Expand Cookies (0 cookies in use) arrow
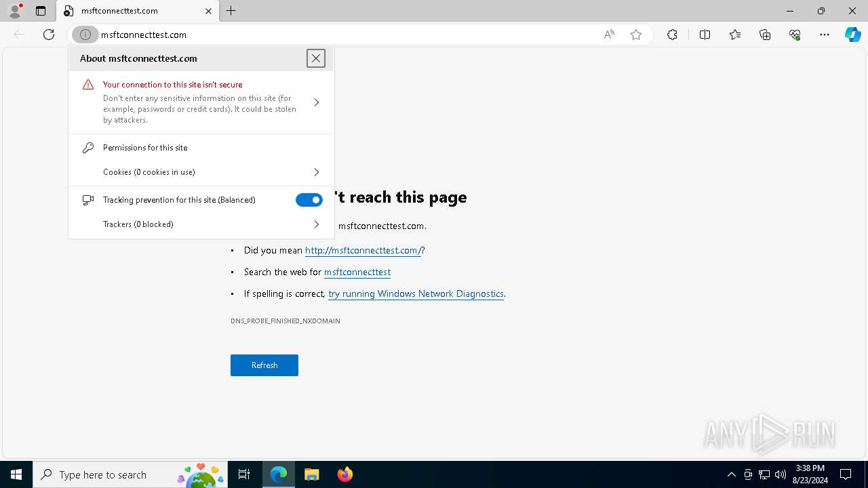Screen dimensions: 868x488 coord(317,172)
